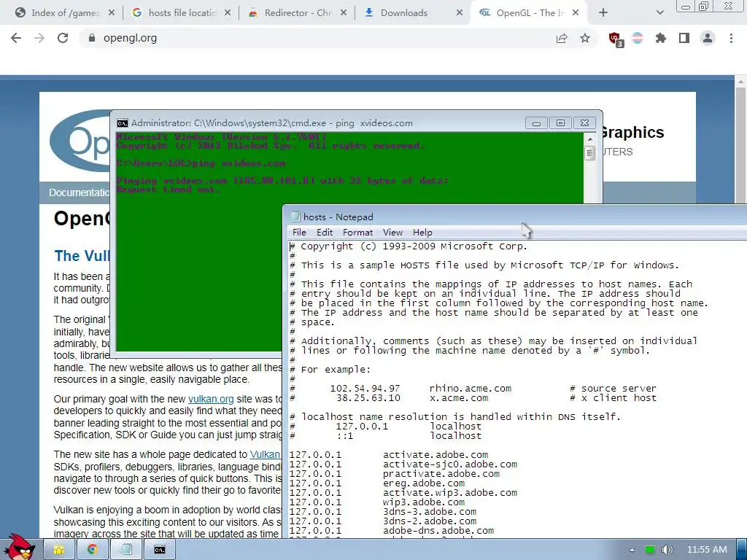Show hidden tray icons arrow
Image resolution: width=747 pixels, height=560 pixels.
click(632, 550)
